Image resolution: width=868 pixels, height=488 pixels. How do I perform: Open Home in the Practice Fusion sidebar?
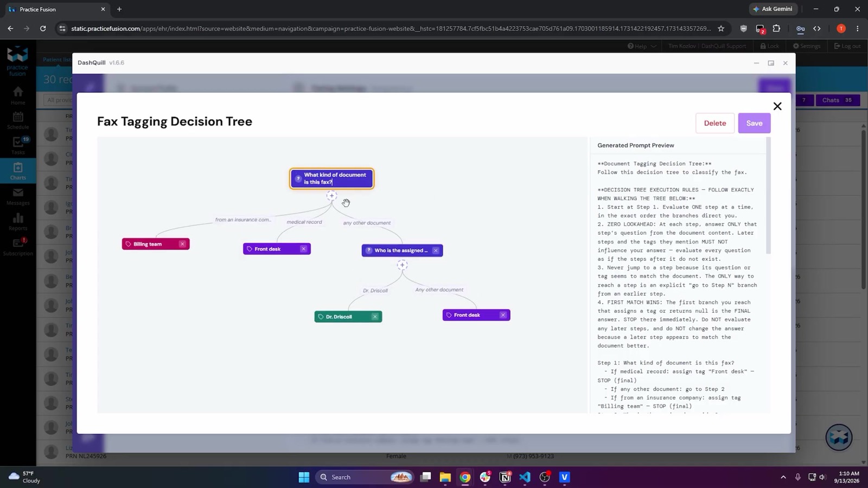pyautogui.click(x=18, y=95)
